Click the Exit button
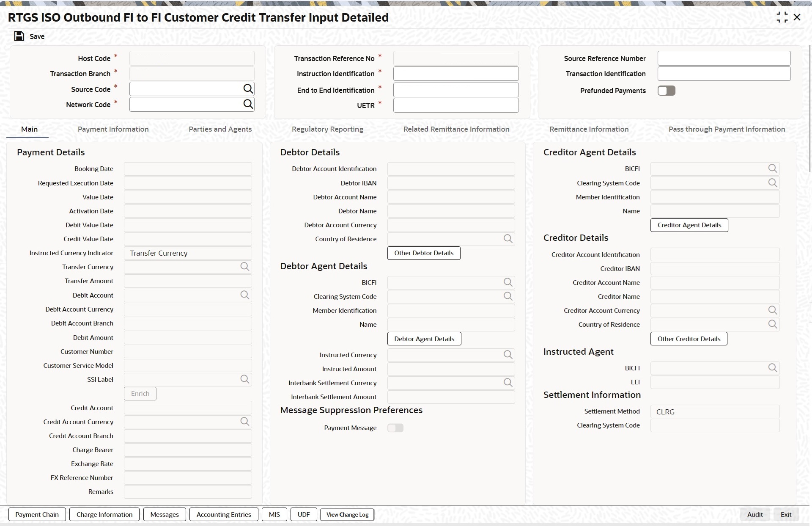Image resolution: width=812 pixels, height=527 pixels. (786, 515)
